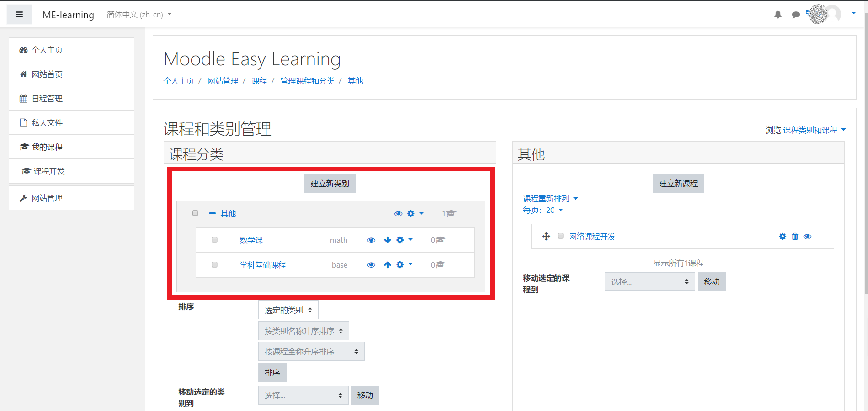Viewport: 868px width, 411px height.
Task: Select 网站管理 in the sidebar
Action: [x=47, y=198]
